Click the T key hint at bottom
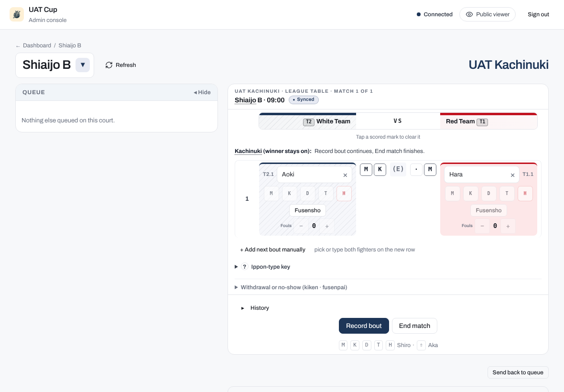564x392 pixels. point(379,345)
